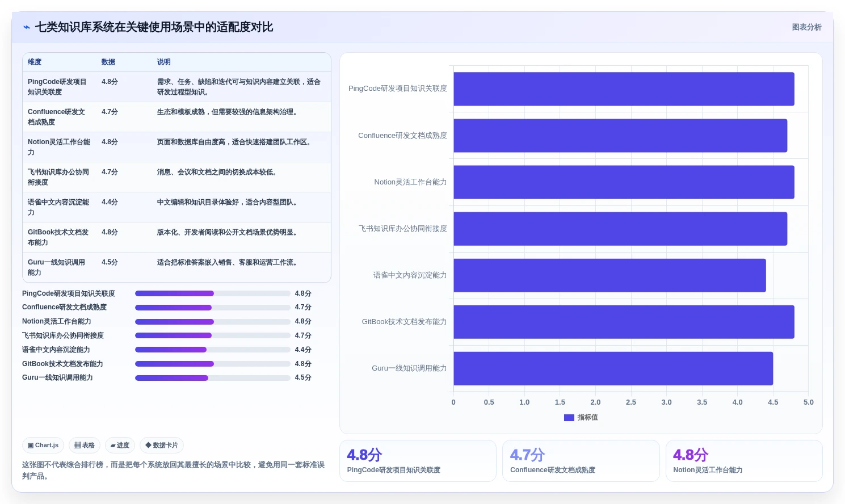Click the 指标值 legend label
This screenshot has height=504, width=845.
pyautogui.click(x=587, y=418)
